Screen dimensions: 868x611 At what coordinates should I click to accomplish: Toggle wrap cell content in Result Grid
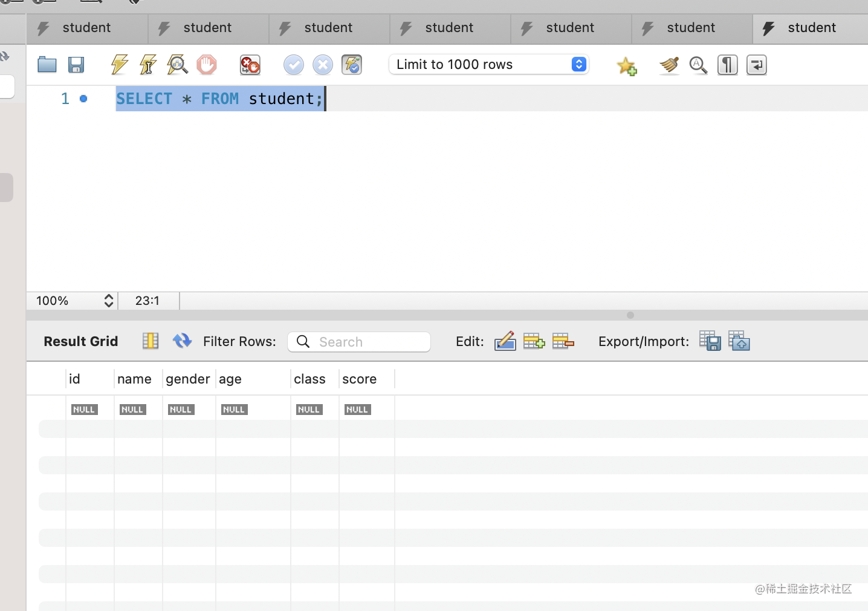(151, 341)
